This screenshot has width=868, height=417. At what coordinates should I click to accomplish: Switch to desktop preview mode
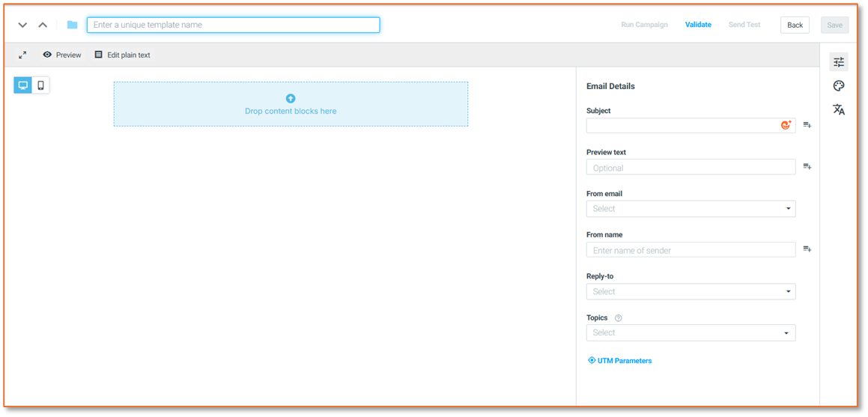pos(23,85)
